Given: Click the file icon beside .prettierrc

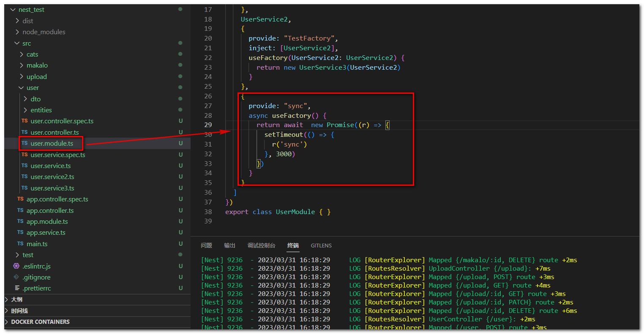Looking at the screenshot, I should pyautogui.click(x=17, y=288).
